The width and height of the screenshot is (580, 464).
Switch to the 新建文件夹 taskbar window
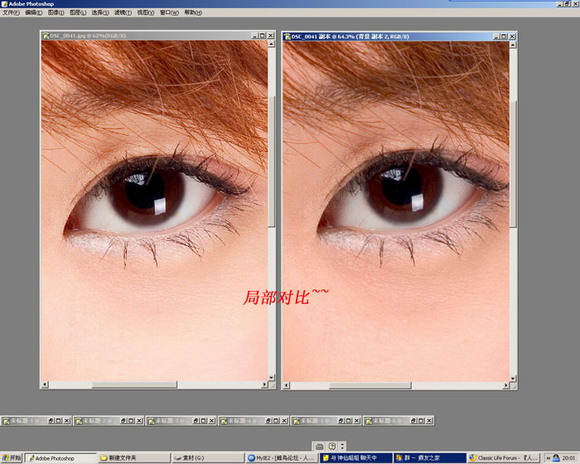point(135,458)
